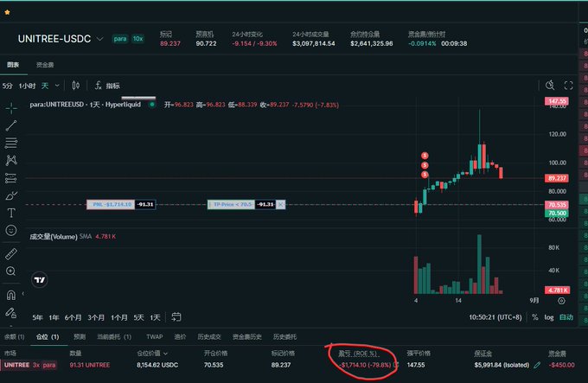Select the 天 daily timeframe
This screenshot has width=588, height=383.
(45, 86)
